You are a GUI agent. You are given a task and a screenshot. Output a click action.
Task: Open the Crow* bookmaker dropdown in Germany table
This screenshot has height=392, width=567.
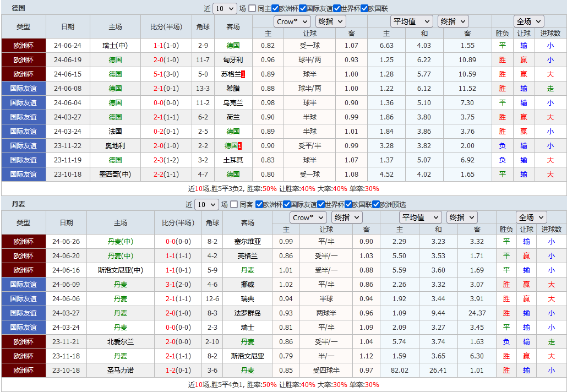pos(292,21)
